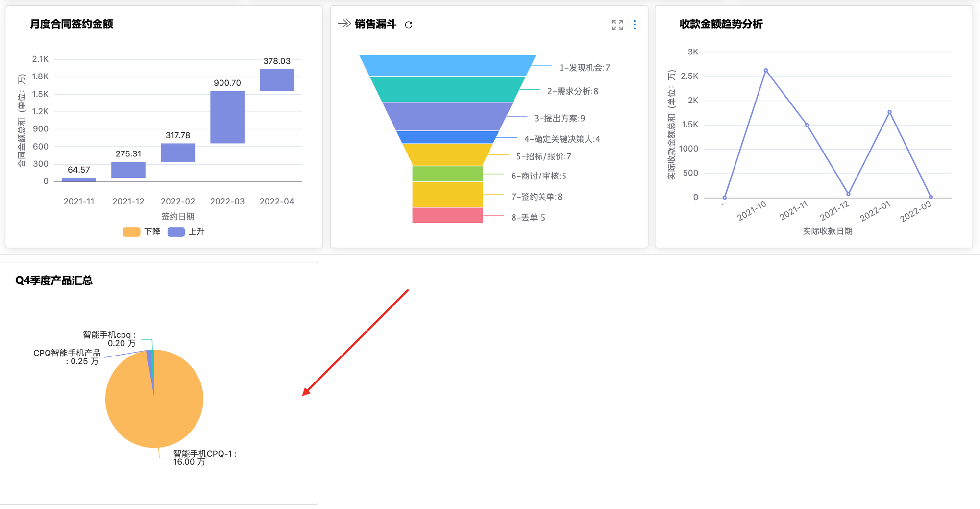Click the pink 8-丢单 funnel segment

(x=447, y=215)
